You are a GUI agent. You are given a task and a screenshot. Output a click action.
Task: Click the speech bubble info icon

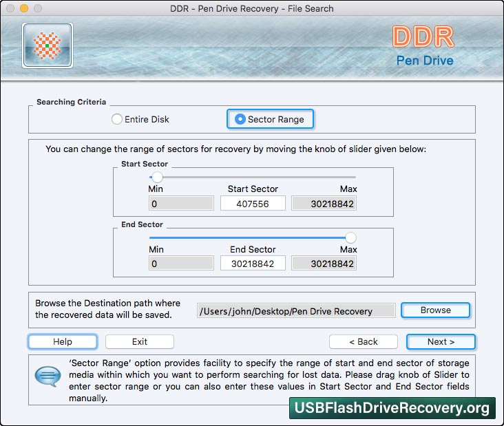pos(48,376)
